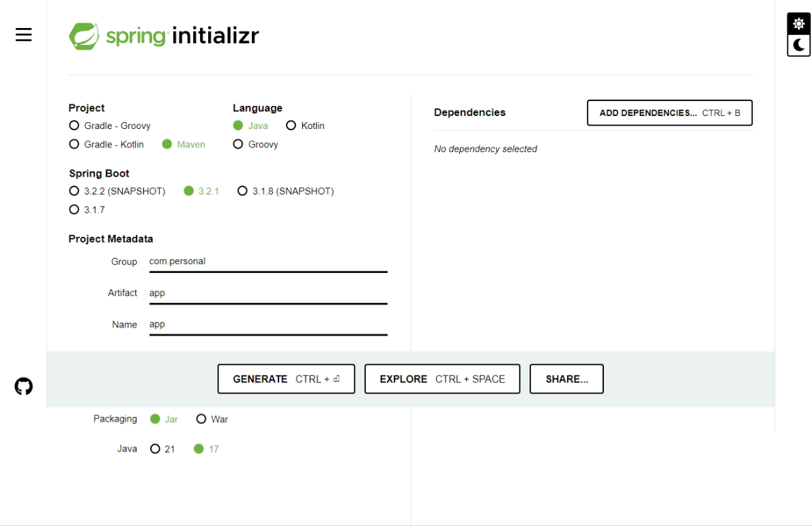Select War packaging
Screen dimensions: 812x526
[212, 420]
